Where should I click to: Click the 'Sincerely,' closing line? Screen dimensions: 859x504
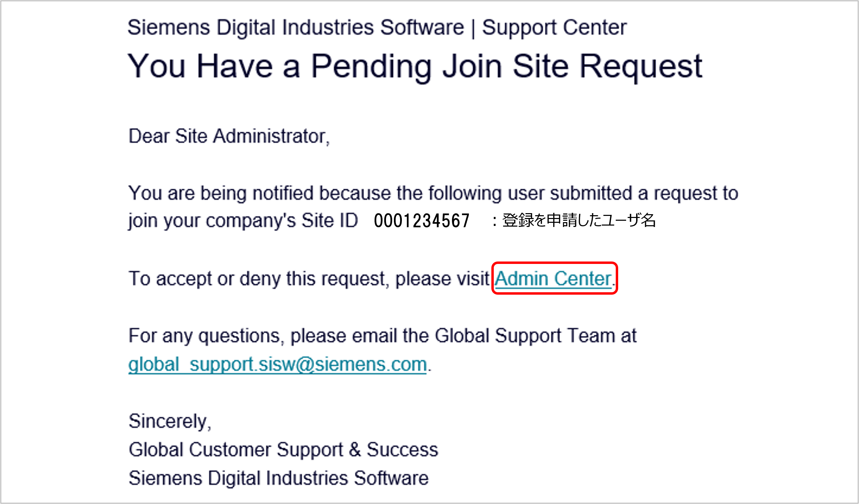[x=170, y=421]
